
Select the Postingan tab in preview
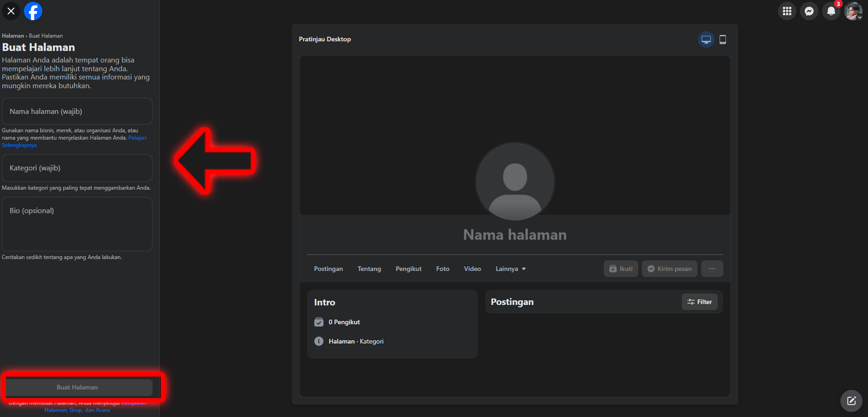click(x=328, y=269)
